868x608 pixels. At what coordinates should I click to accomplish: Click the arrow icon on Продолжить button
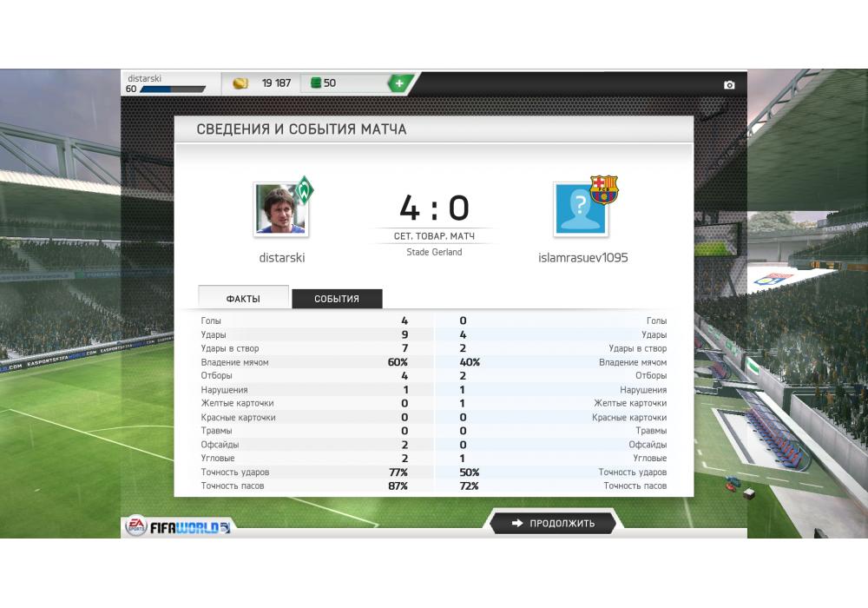[x=517, y=523]
